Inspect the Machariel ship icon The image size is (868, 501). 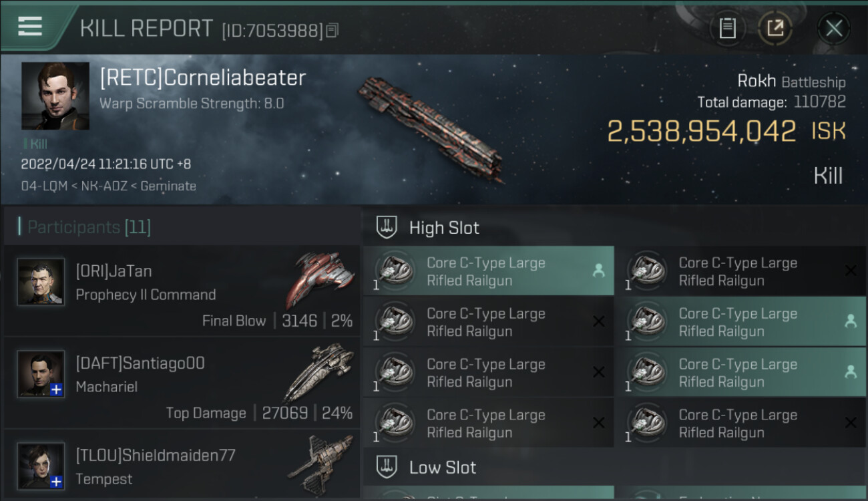(320, 371)
